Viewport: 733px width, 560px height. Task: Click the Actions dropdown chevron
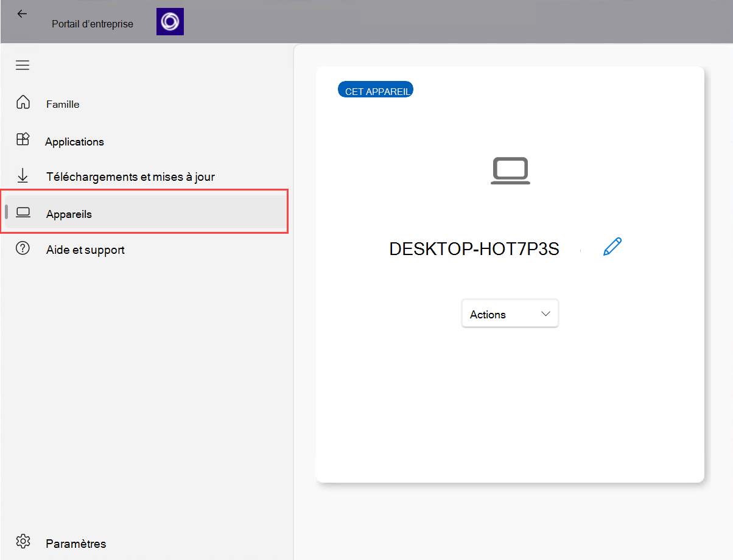(x=545, y=313)
